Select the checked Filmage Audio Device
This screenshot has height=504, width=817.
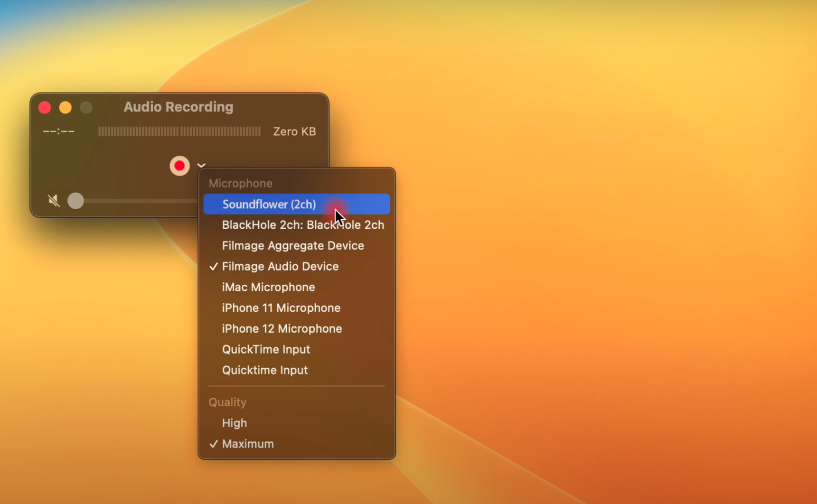(x=297, y=266)
